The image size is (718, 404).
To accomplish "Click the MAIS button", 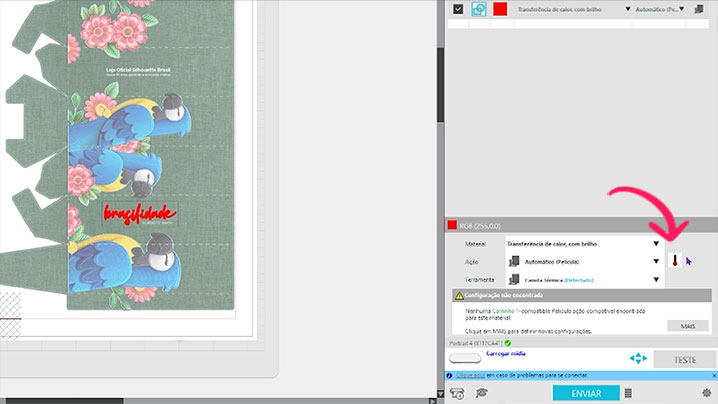I will pos(688,326).
